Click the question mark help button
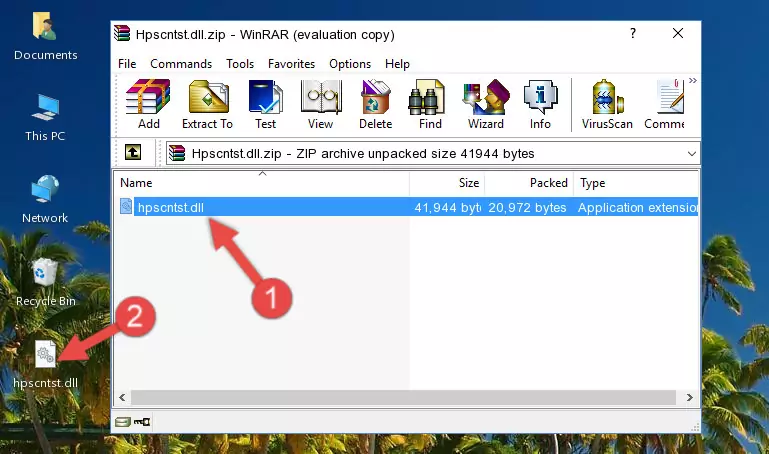The height and width of the screenshot is (454, 769). pyautogui.click(x=633, y=34)
